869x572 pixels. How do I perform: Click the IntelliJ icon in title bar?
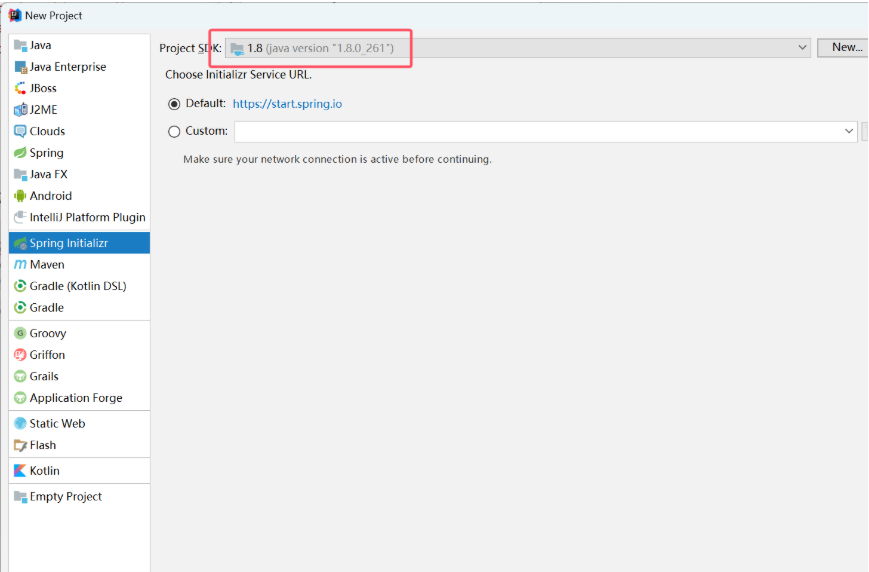tap(15, 16)
